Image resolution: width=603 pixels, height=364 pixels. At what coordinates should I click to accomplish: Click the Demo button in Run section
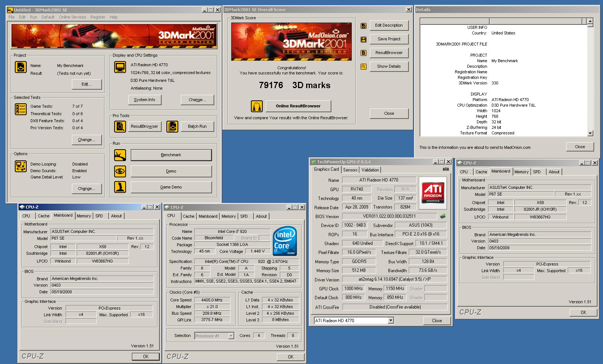[x=171, y=171]
